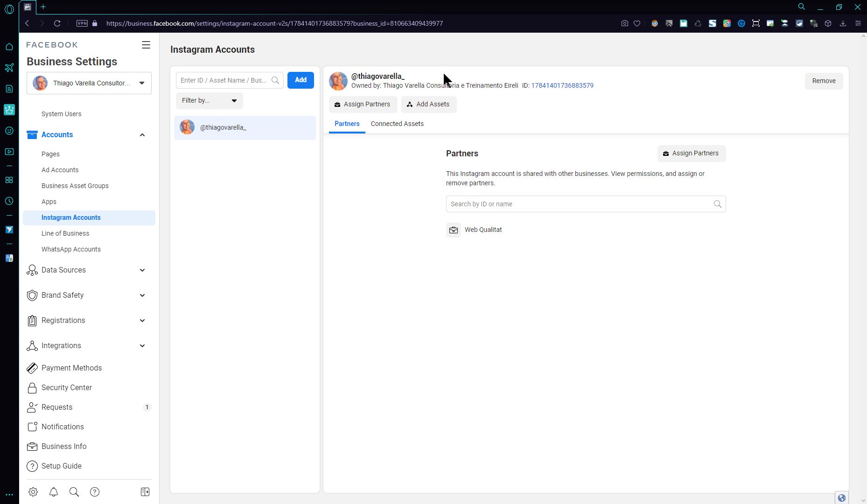Click the @thiagovarella_ profile avatar in header
Image resolution: width=867 pixels, height=504 pixels.
[x=338, y=81]
